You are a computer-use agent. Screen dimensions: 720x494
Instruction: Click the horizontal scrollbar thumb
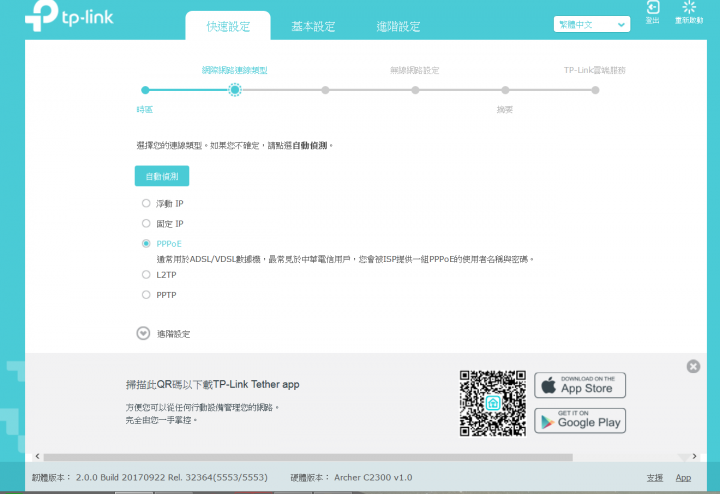[308, 457]
